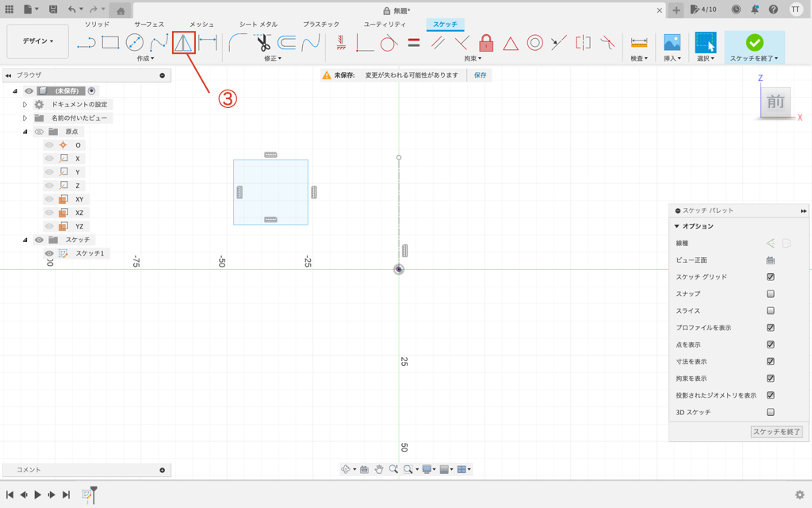
Task: Enable the スナップ checkbox
Action: tap(771, 294)
